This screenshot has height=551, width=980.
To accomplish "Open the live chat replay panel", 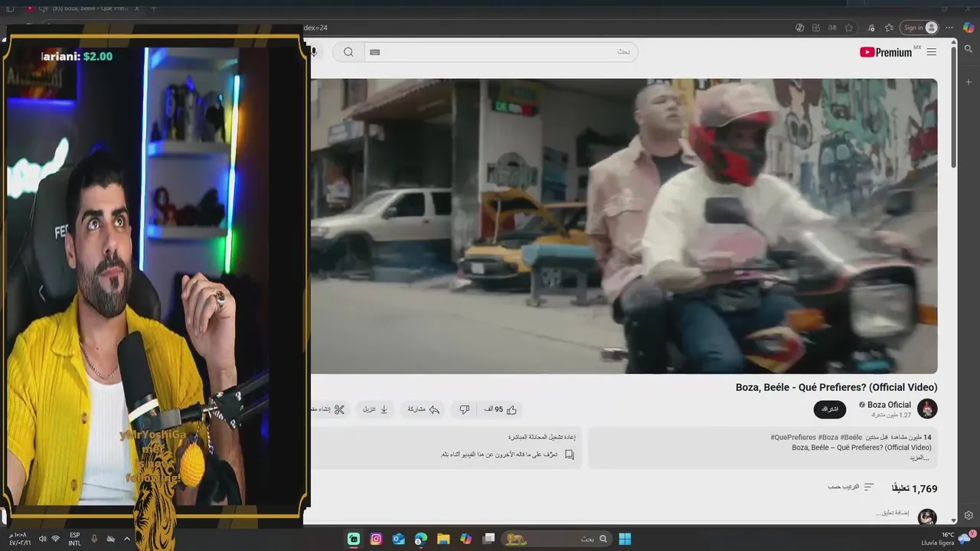I will click(x=446, y=448).
